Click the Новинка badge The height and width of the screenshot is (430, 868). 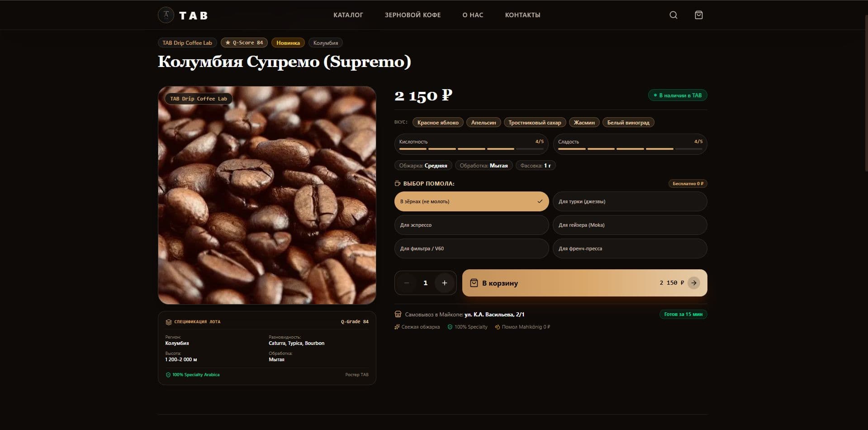[288, 43]
